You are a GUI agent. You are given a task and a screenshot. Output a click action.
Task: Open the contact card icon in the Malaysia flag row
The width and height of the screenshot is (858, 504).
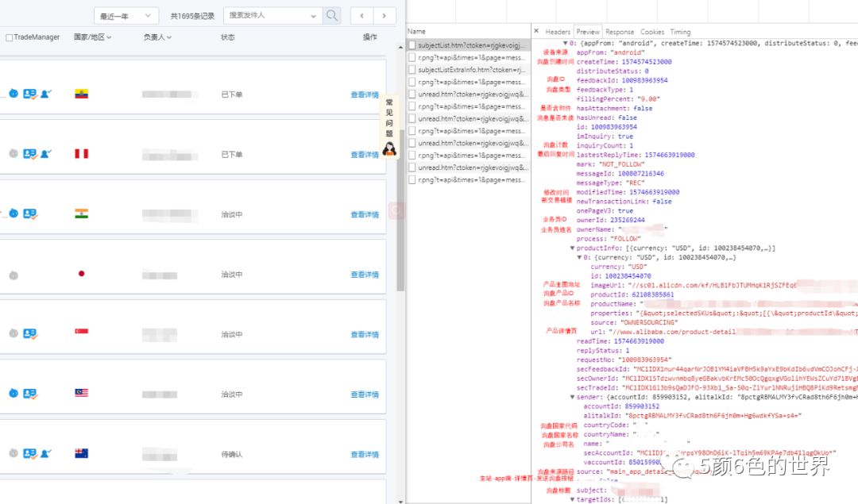[x=30, y=394]
